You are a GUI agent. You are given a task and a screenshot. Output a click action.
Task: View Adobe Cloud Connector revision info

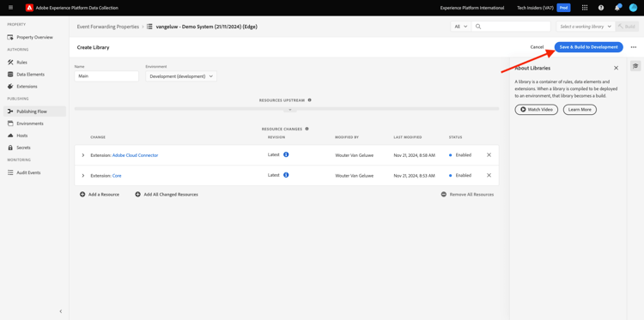[x=286, y=154]
